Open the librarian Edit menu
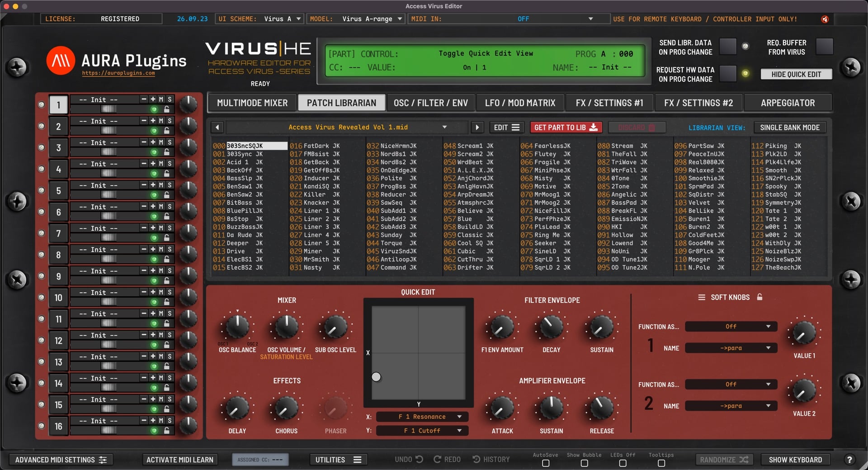The width and height of the screenshot is (868, 470). (506, 128)
